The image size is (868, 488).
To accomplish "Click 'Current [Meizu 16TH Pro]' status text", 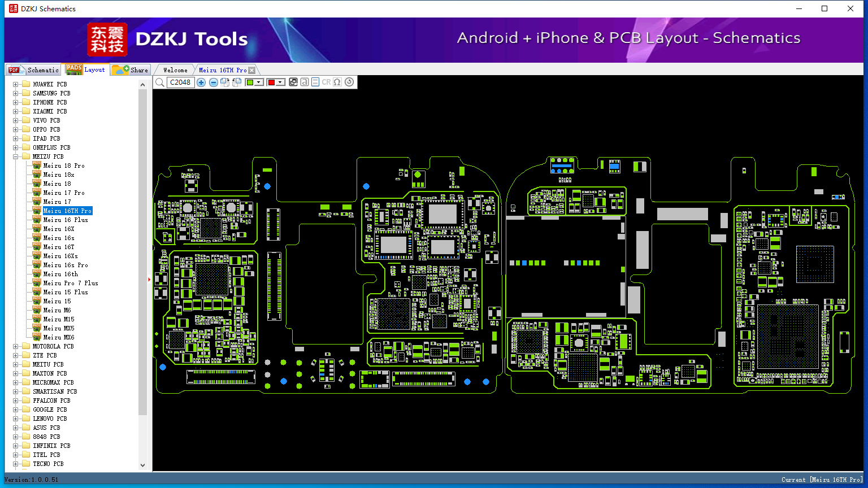I will pos(822,480).
